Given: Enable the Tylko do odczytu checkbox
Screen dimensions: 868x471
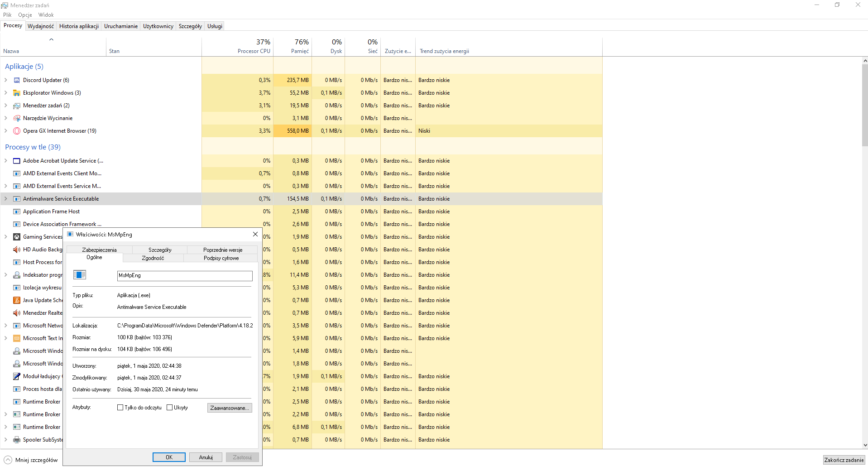Looking at the screenshot, I should pos(120,408).
